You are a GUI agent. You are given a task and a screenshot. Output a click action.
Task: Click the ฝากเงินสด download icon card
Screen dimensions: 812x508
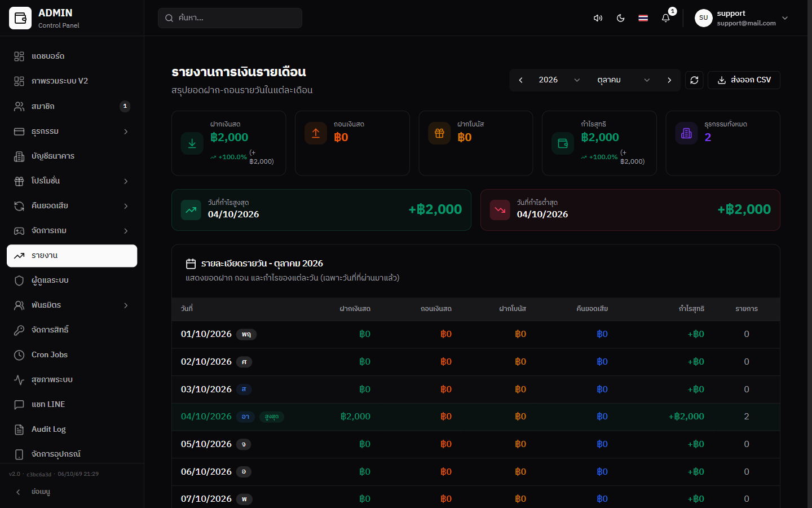pyautogui.click(x=192, y=143)
